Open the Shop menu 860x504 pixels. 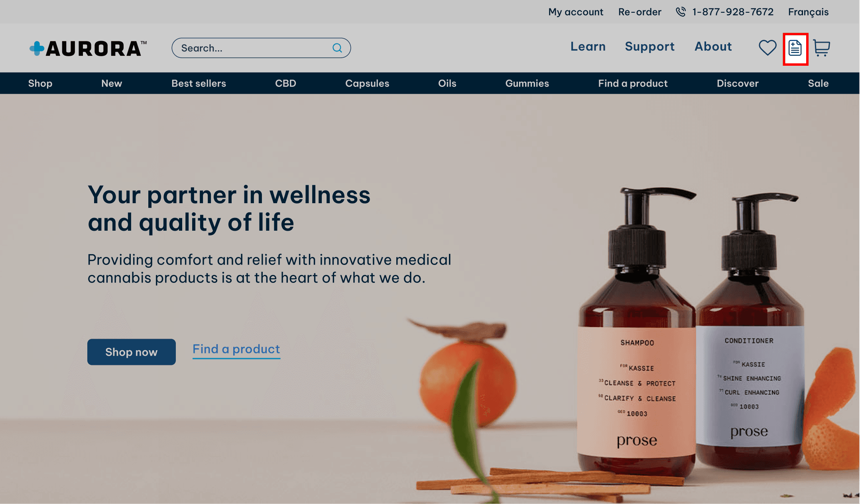(40, 83)
